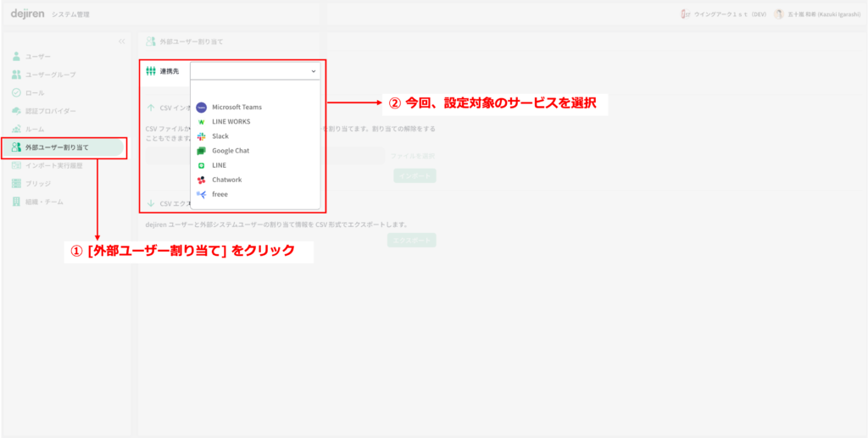This screenshot has width=868, height=438.
Task: Click the ユーザー person icon
Action: [17, 57]
